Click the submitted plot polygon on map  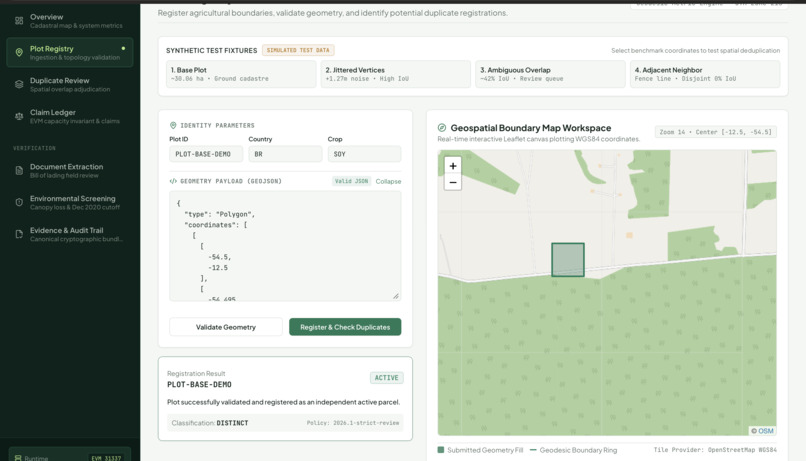click(x=568, y=260)
